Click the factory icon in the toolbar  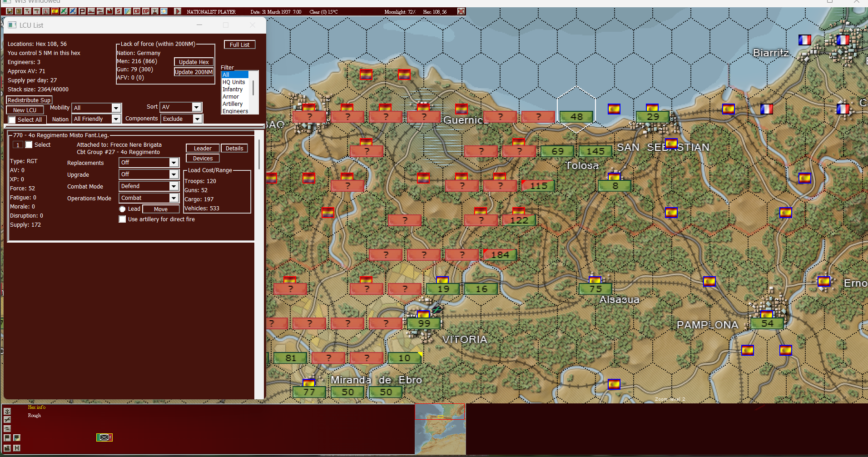110,11
